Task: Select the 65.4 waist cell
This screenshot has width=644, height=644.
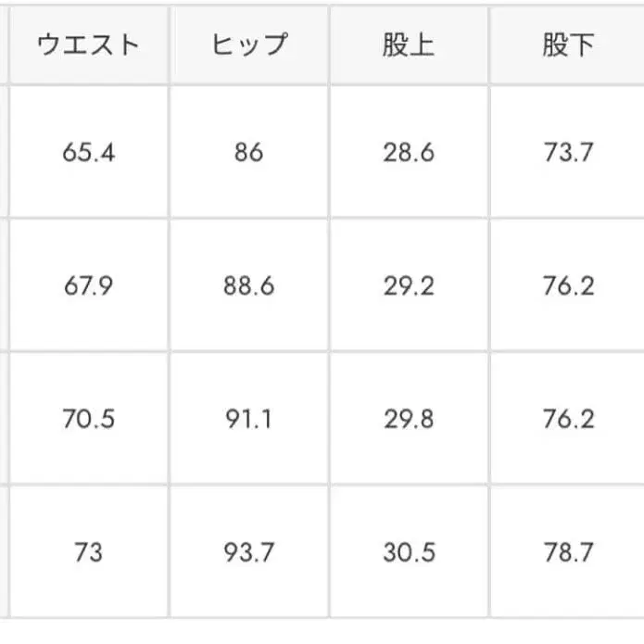Action: point(89,153)
